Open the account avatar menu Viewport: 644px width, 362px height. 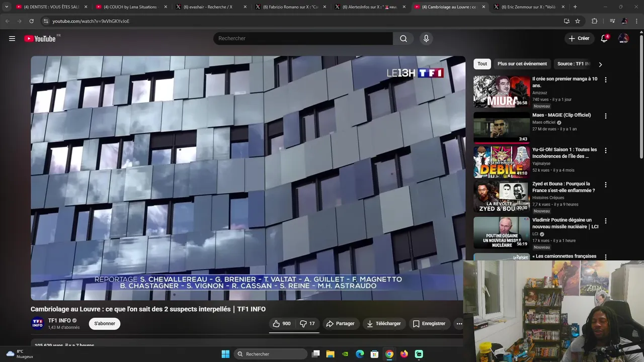pos(623,39)
